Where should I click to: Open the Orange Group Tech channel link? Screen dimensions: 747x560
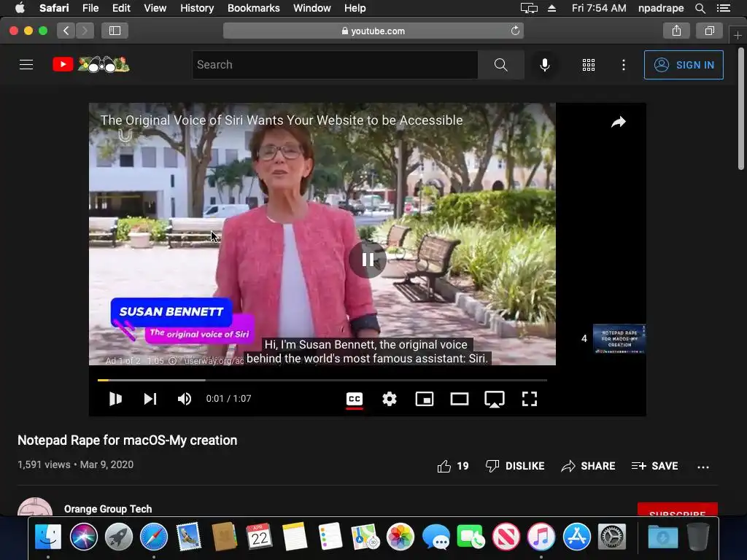tap(108, 509)
